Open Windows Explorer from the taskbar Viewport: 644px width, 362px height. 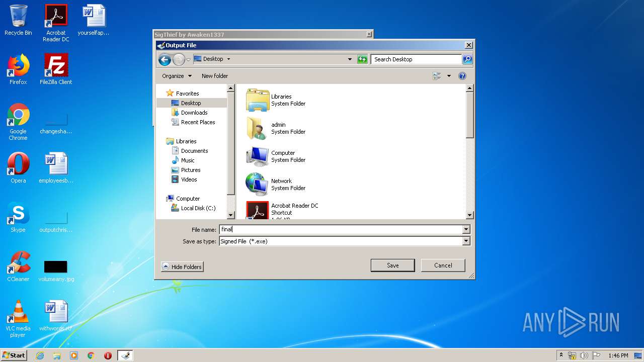[x=57, y=355]
